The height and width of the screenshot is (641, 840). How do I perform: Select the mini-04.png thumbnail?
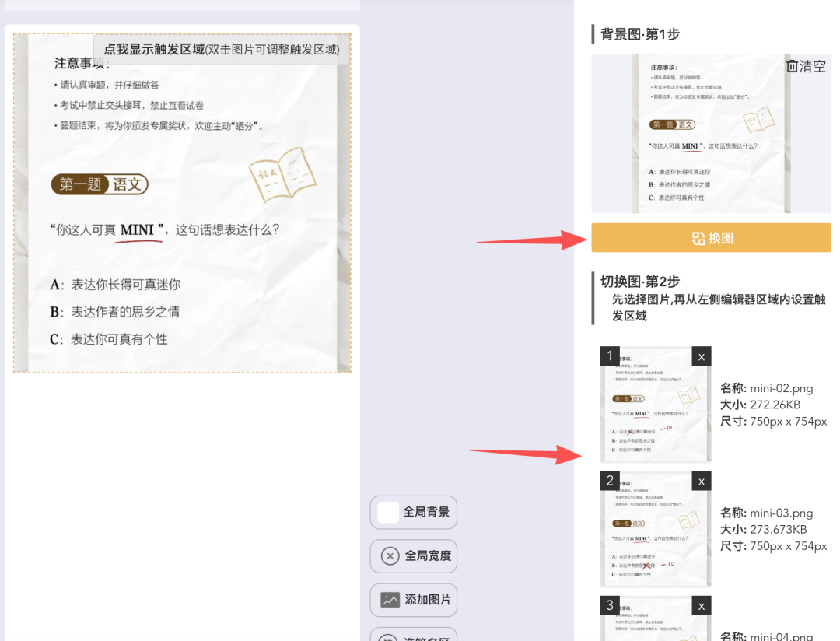point(656,618)
